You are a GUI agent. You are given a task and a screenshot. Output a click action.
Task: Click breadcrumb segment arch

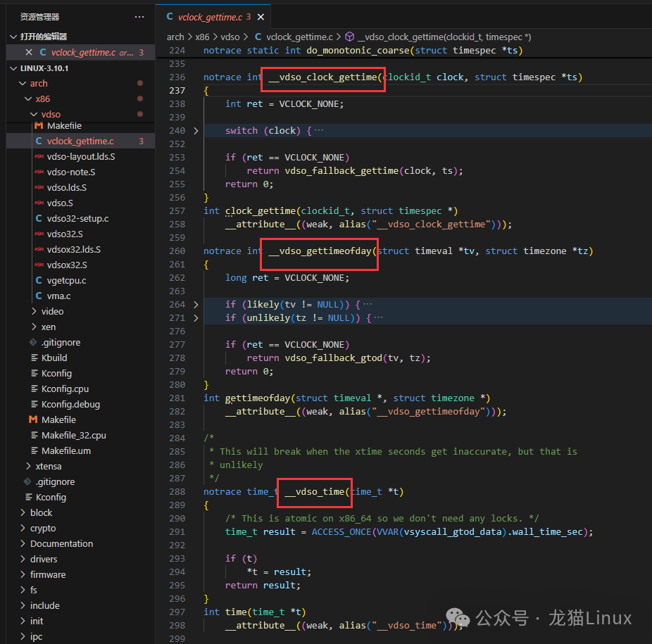pyautogui.click(x=175, y=37)
